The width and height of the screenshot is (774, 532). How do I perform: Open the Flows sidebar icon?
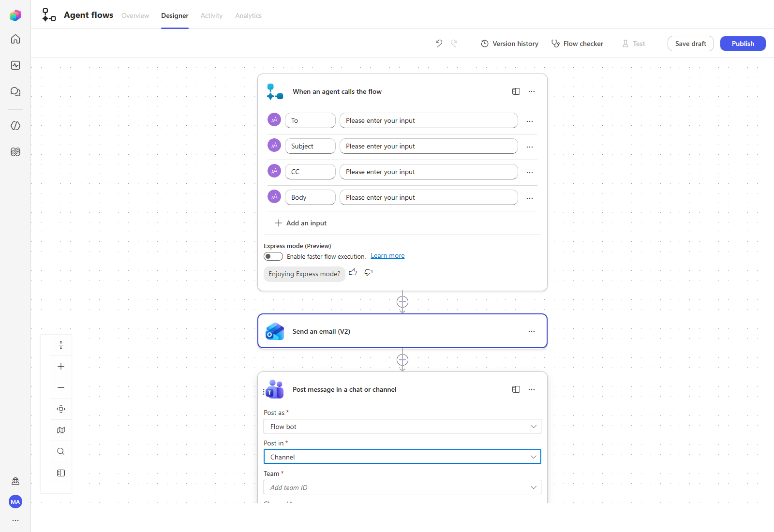[15, 152]
